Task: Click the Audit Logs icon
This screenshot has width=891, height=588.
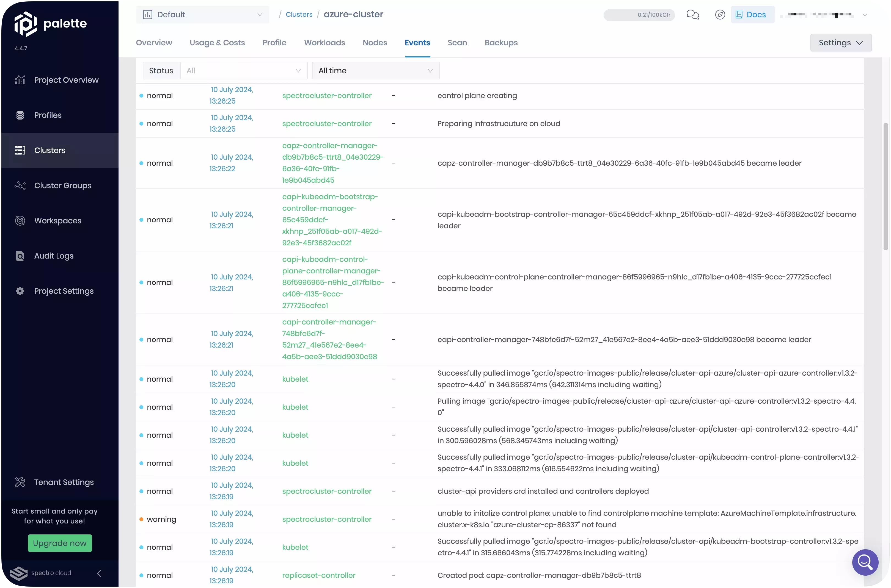Action: [x=20, y=256]
